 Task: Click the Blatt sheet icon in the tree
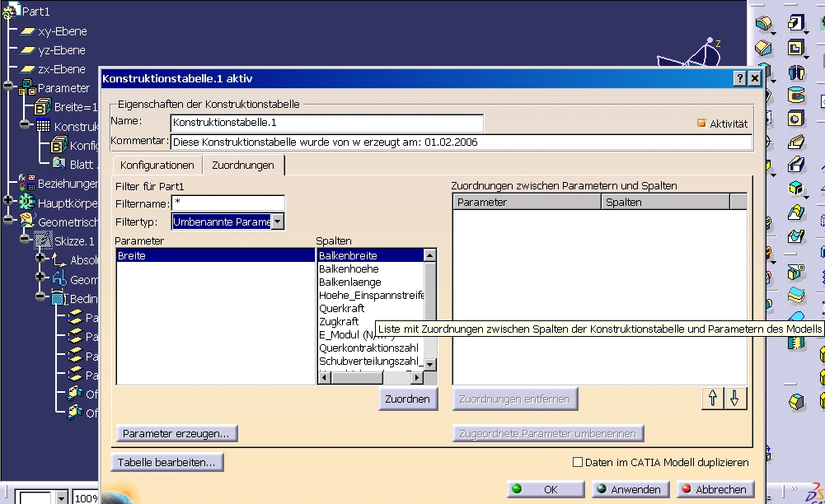point(59,164)
